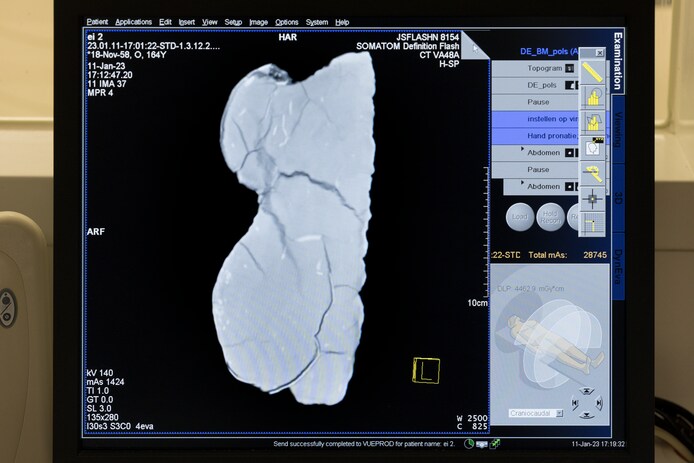This screenshot has width=694, height=463.
Task: Open the Patient menu
Action: click(x=97, y=22)
